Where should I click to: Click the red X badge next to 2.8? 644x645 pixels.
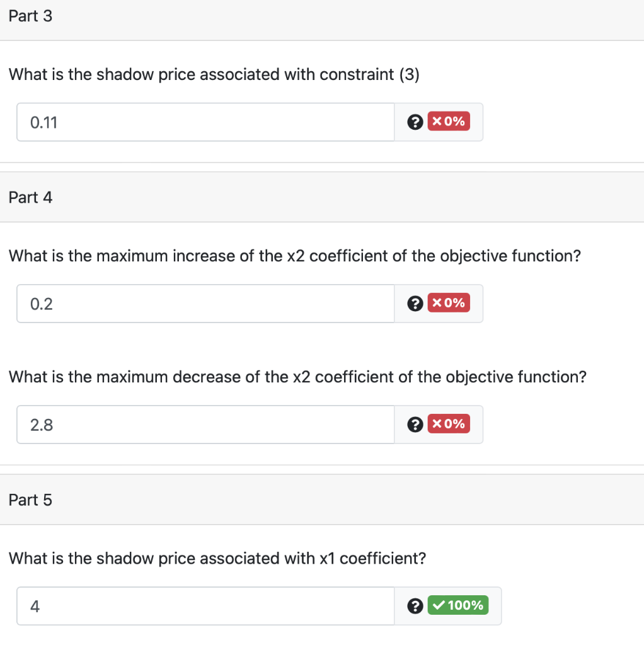point(449,424)
